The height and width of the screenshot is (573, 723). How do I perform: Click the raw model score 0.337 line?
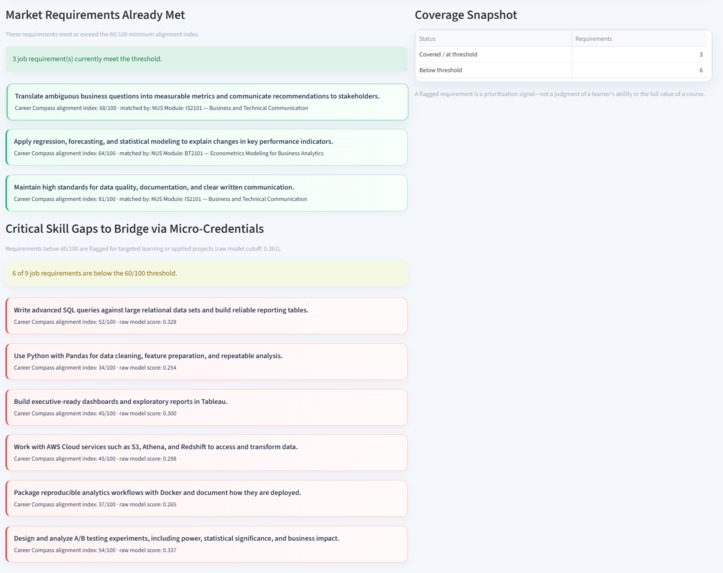(95, 550)
